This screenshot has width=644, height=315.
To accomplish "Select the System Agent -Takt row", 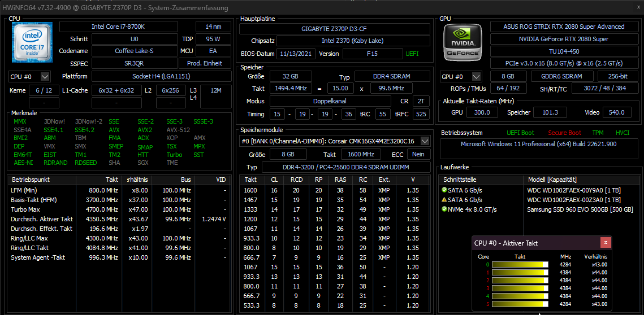I will tap(119, 257).
